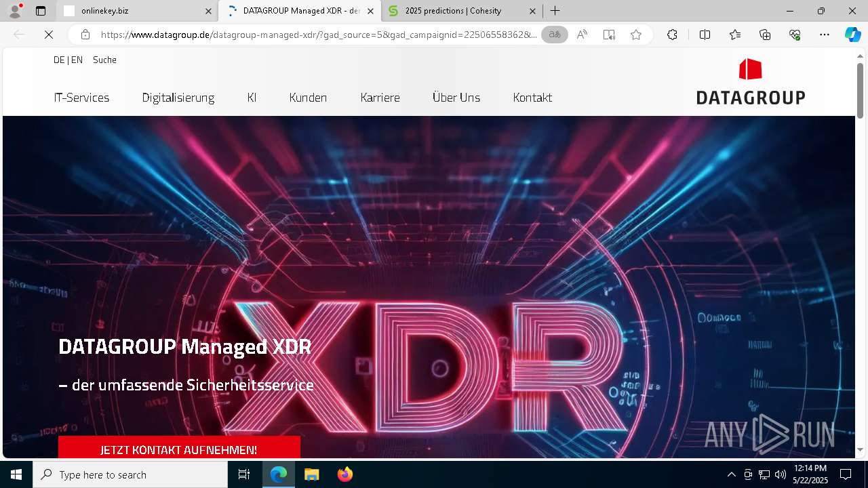Open File Explorer from the taskbar
868x488 pixels.
pos(311,474)
